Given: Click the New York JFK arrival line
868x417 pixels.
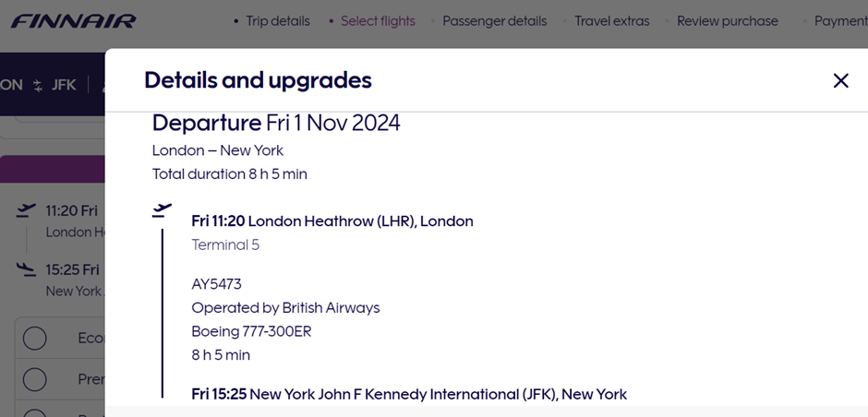Looking at the screenshot, I should (409, 394).
